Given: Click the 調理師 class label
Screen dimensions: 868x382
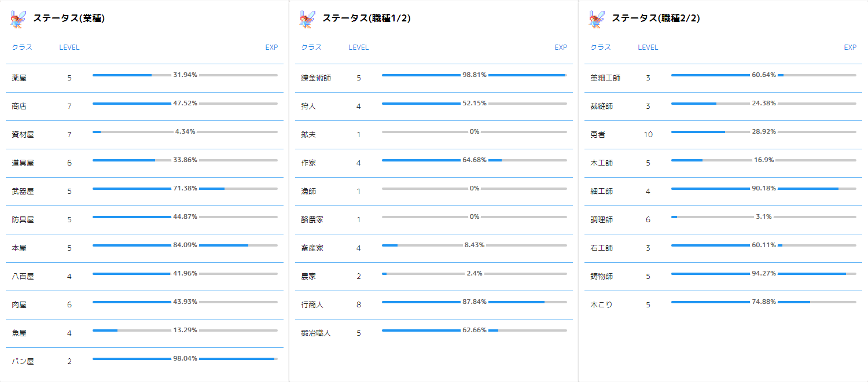Looking at the screenshot, I should 601,220.
